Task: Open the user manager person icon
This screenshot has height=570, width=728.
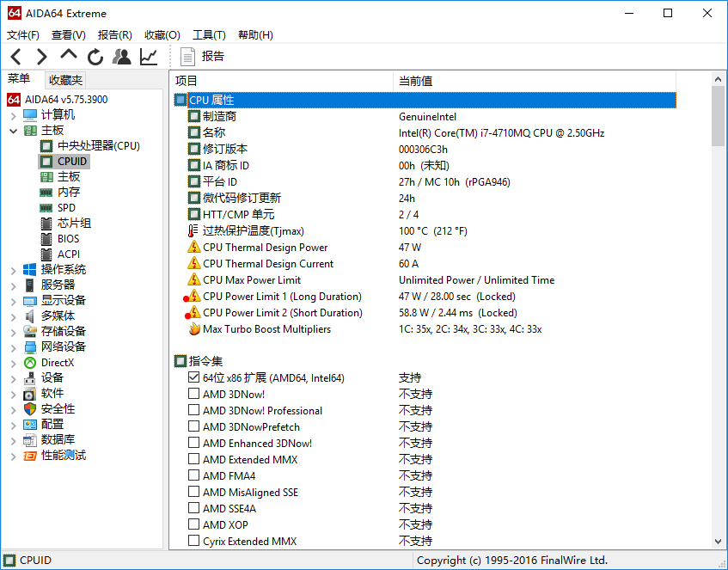Action: click(x=122, y=57)
